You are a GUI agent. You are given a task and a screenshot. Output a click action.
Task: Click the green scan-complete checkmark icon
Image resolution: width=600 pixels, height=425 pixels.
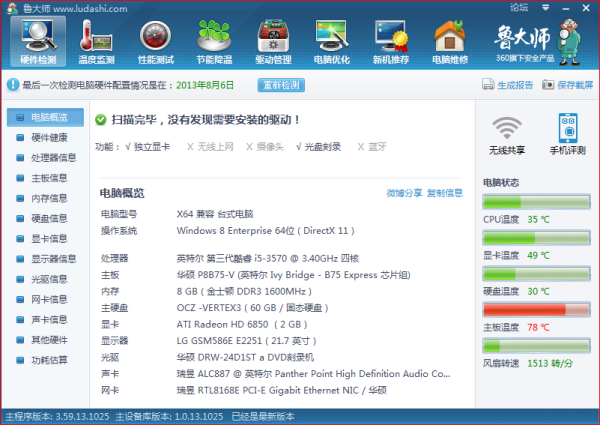pos(101,120)
